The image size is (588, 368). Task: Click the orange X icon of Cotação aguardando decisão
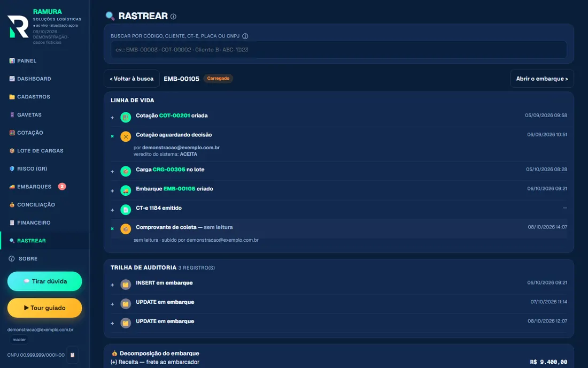[x=126, y=136]
